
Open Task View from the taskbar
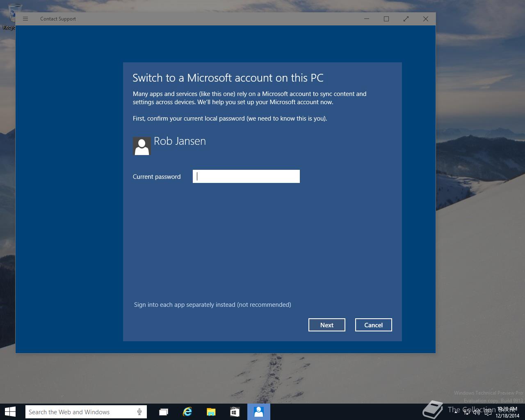pos(164,412)
